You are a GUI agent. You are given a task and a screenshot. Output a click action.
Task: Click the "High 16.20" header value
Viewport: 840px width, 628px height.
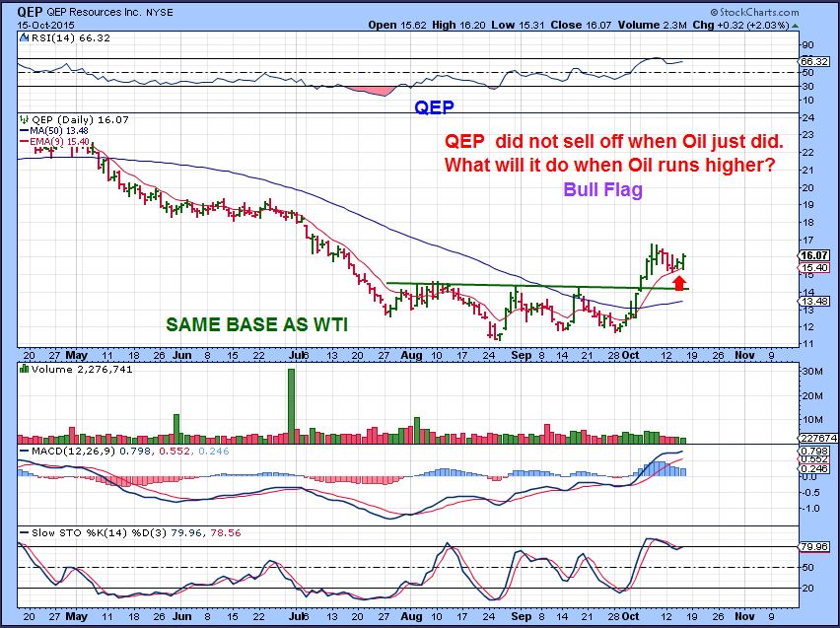pos(461,25)
